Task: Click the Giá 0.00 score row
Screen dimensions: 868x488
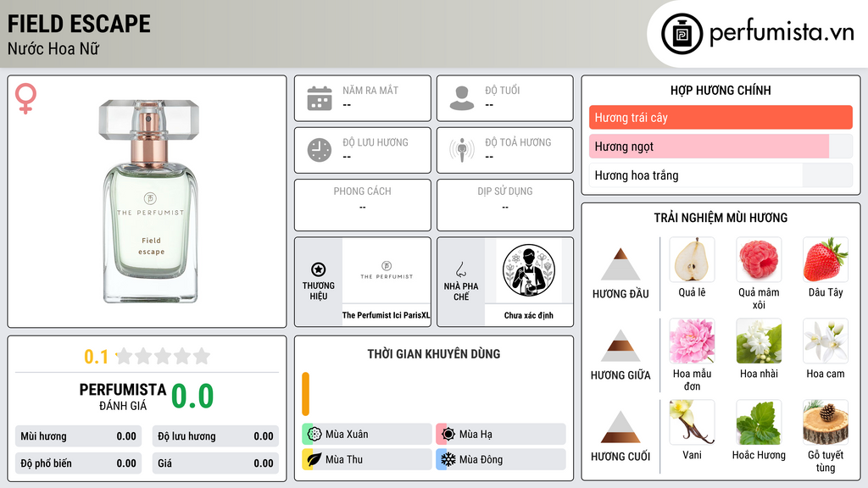Action: click(215, 463)
